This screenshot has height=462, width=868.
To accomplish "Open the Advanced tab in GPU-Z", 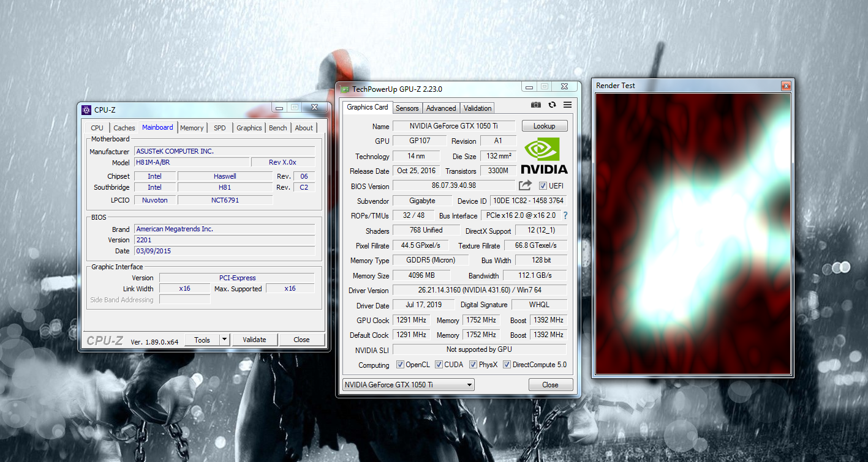I will pos(441,108).
